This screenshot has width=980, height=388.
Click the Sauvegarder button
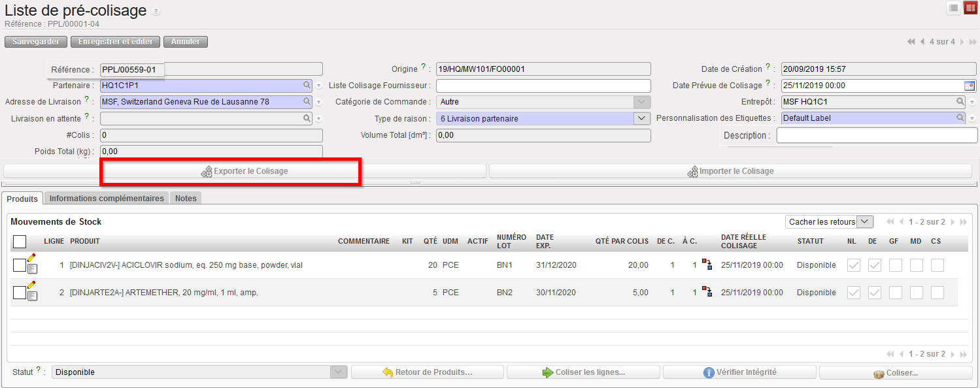click(36, 42)
